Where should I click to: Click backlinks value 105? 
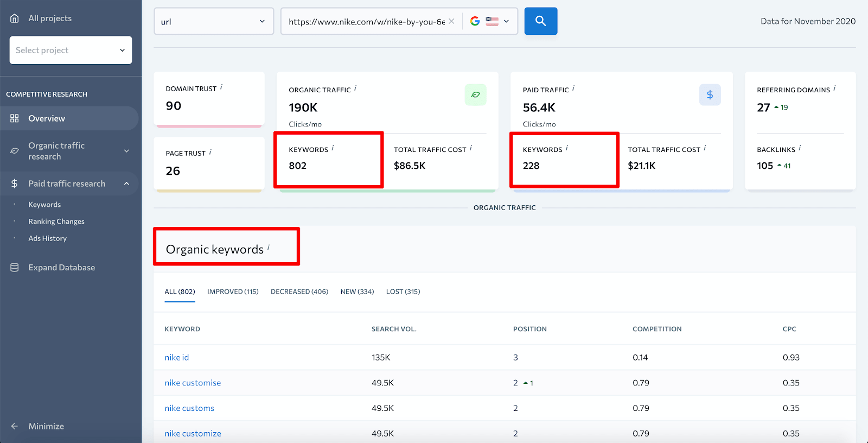pyautogui.click(x=765, y=166)
